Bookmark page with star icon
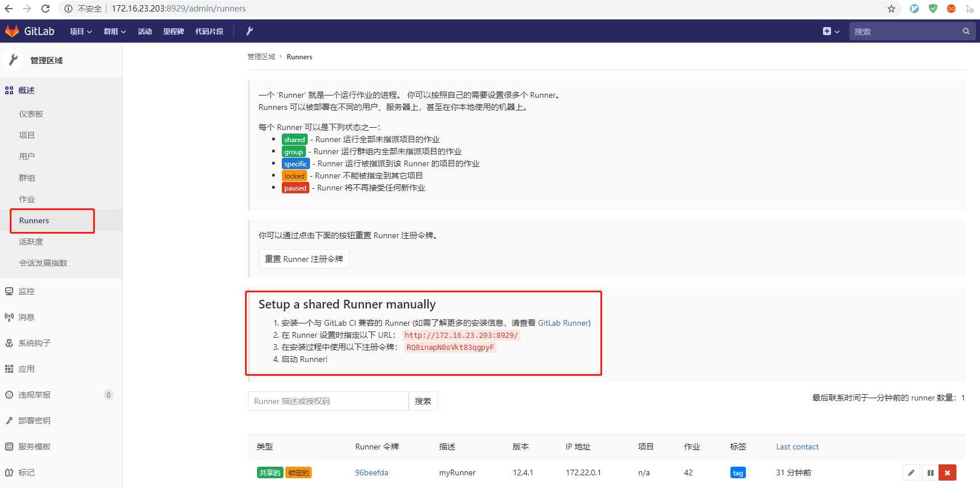This screenshot has width=980, height=488. (x=891, y=9)
